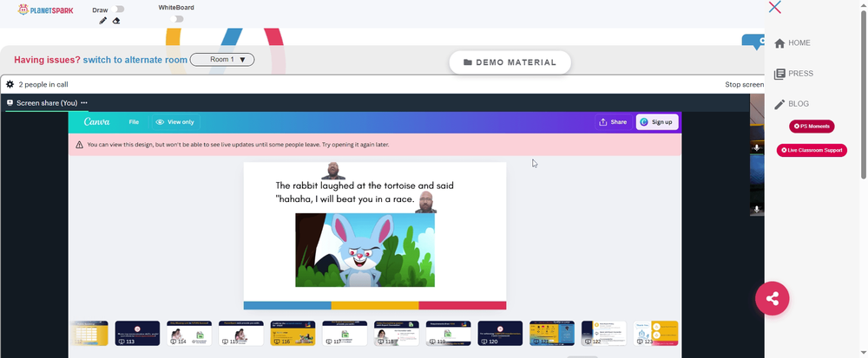
Task: Go to HOME in side menu
Action: click(792, 43)
